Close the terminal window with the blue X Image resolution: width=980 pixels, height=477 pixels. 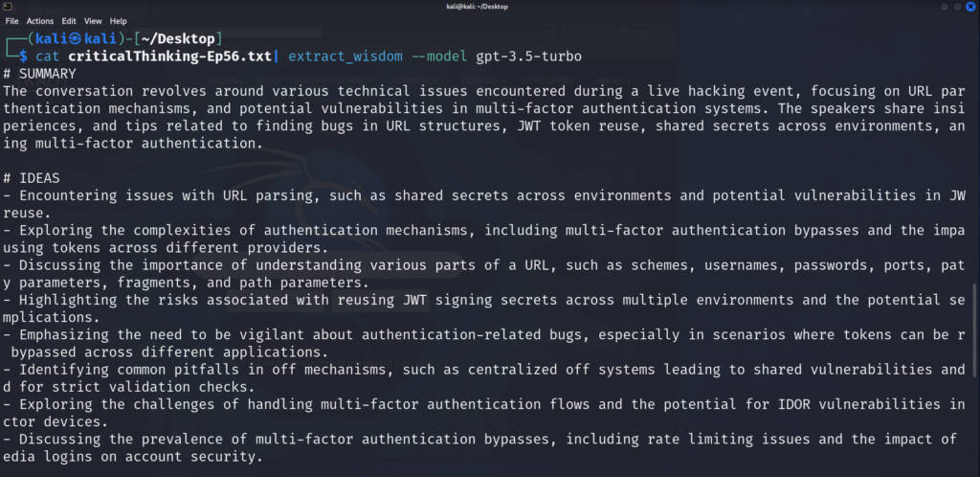(970, 7)
